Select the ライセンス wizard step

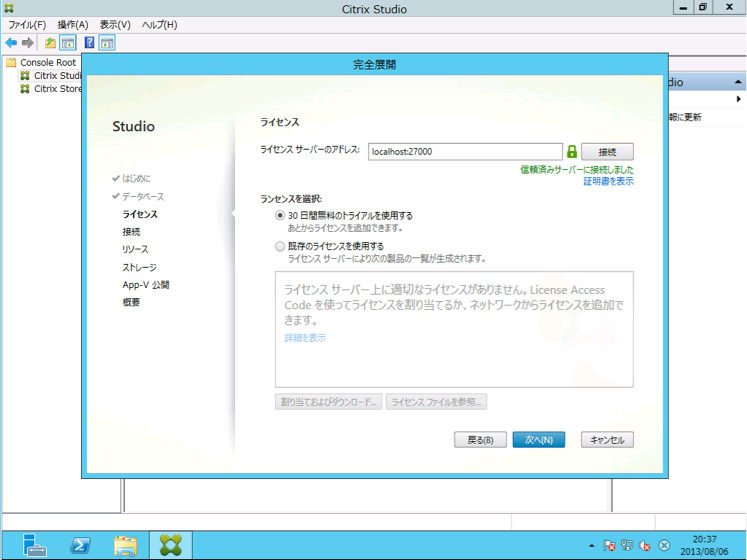140,214
